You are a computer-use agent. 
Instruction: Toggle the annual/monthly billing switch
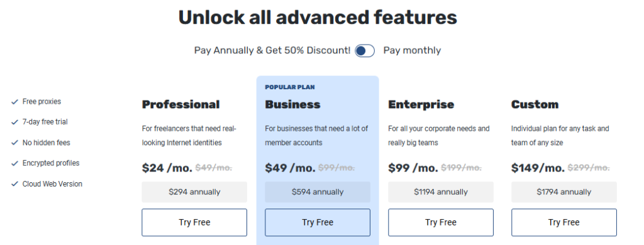coord(365,50)
